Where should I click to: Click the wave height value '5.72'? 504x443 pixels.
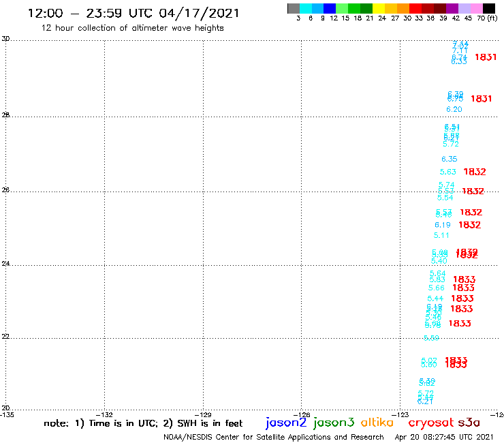point(451,144)
